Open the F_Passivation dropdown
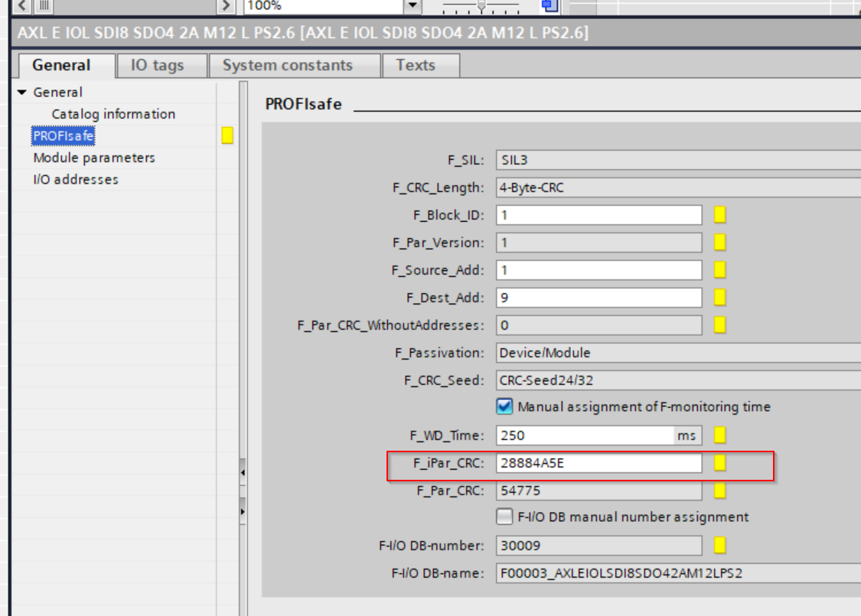 (678, 353)
